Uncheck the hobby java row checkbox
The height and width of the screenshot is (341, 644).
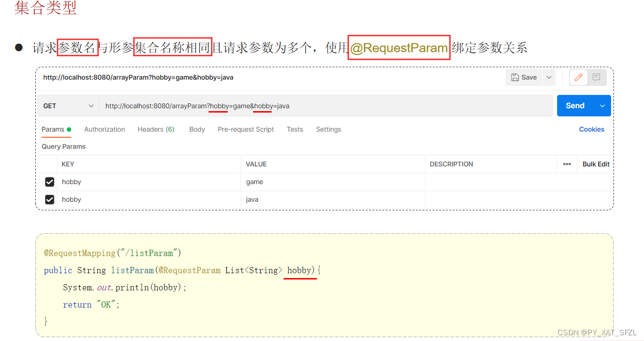click(x=50, y=199)
